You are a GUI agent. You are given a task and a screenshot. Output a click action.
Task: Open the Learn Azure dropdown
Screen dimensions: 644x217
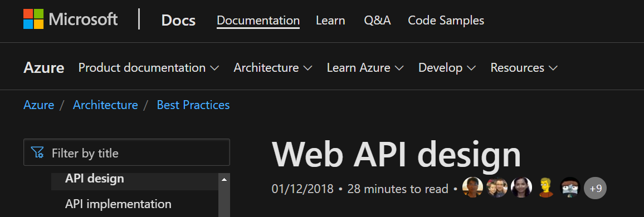(365, 68)
